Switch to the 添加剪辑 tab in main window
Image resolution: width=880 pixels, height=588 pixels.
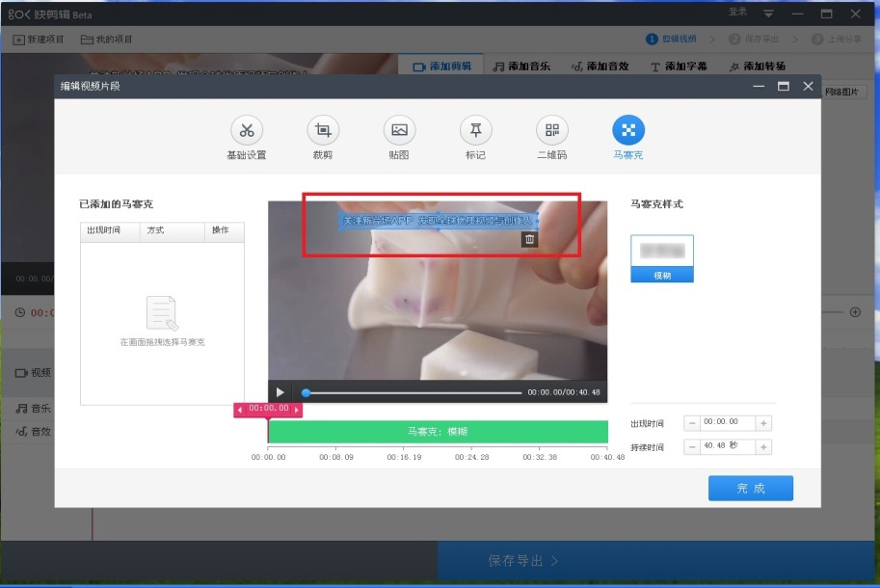click(x=441, y=67)
